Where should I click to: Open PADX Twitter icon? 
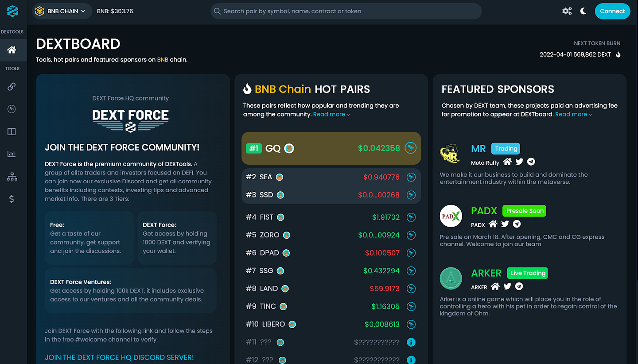(505, 224)
